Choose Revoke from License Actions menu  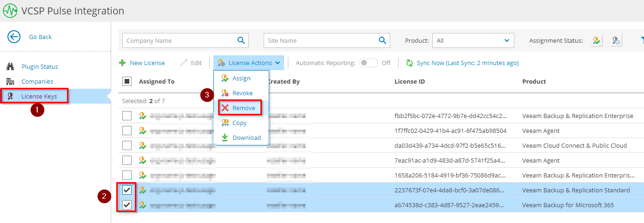tap(242, 93)
